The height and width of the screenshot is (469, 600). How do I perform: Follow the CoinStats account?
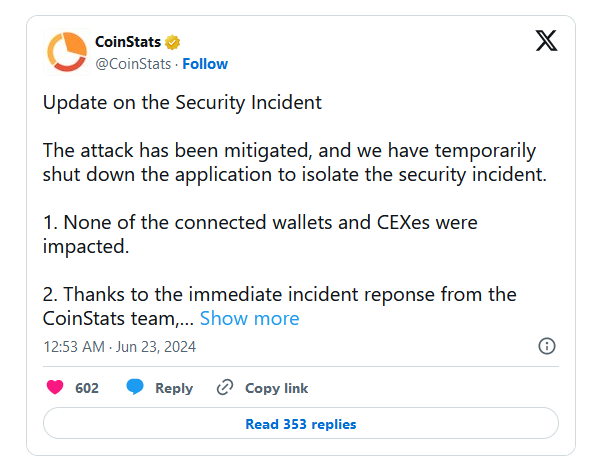pos(205,63)
